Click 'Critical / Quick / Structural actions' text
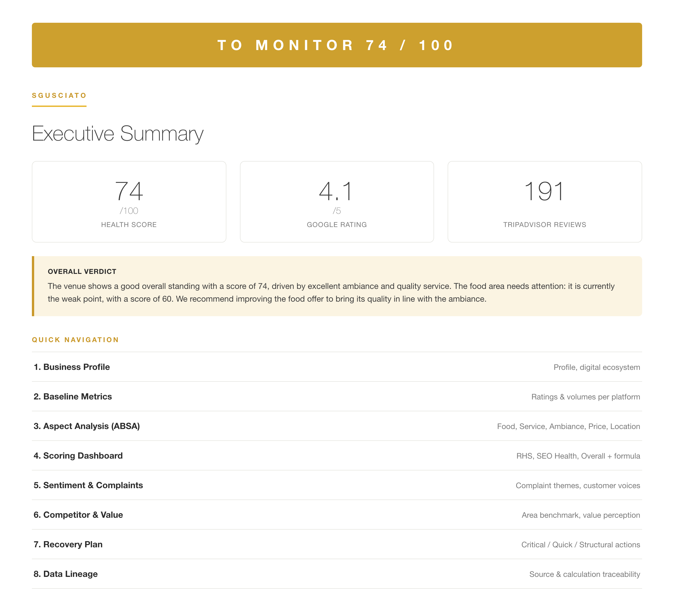The image size is (674, 616). [581, 545]
